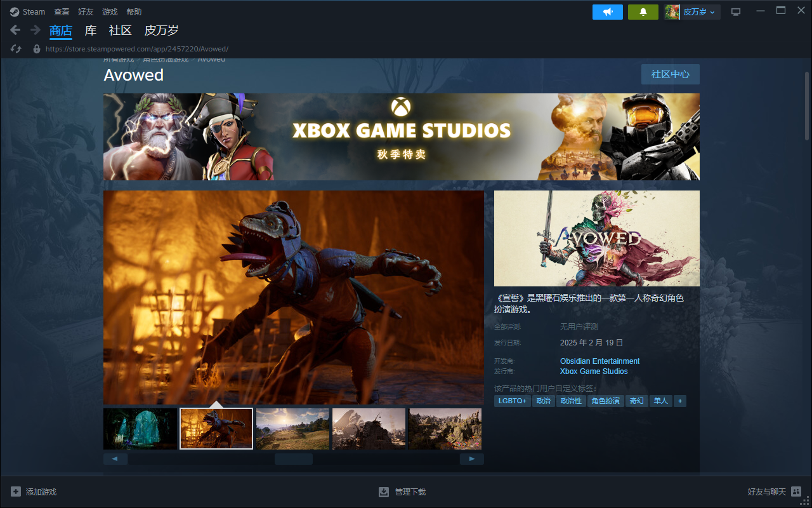Click the Big Picture mode monitor icon

pos(736,12)
